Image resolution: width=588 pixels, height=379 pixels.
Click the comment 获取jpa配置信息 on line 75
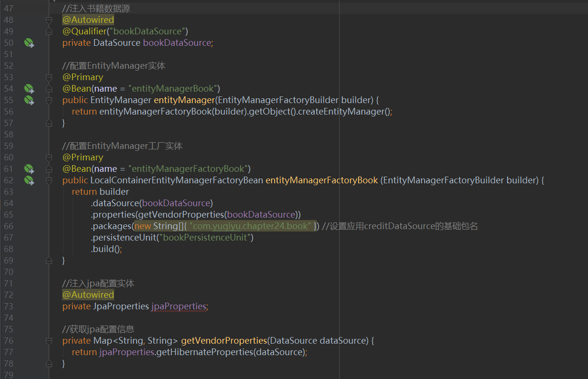click(98, 329)
